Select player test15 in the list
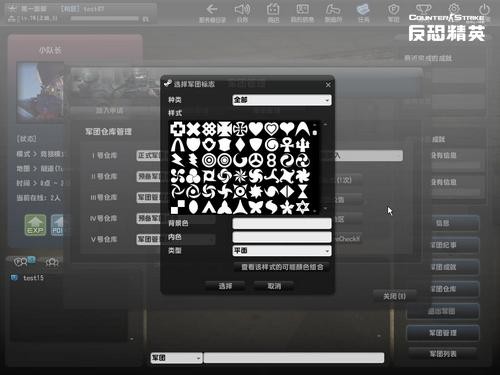The height and width of the screenshot is (375, 500). pyautogui.click(x=33, y=278)
